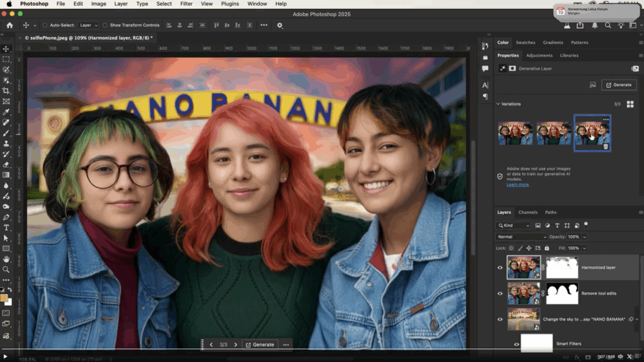Collapse the Variations section
644x362 pixels.
click(x=498, y=104)
